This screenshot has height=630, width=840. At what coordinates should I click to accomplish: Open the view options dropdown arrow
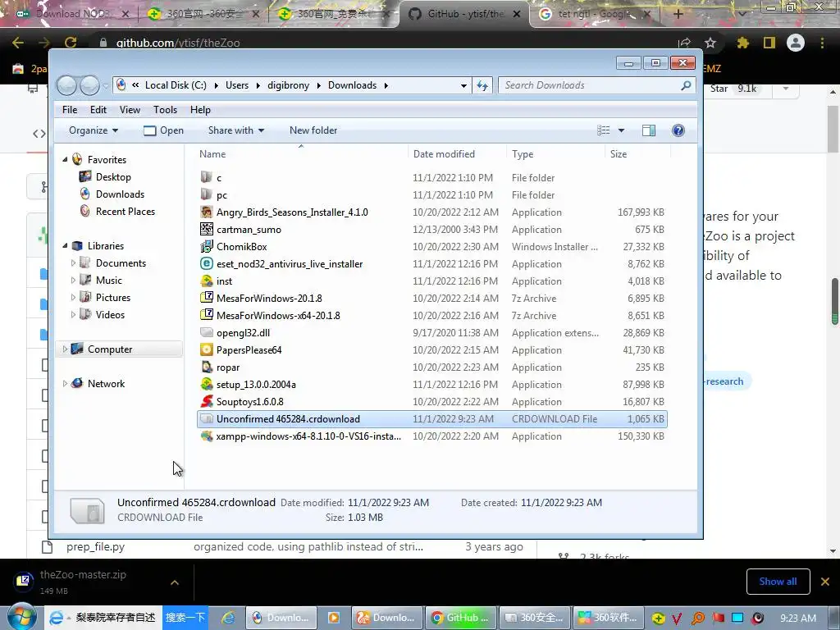pyautogui.click(x=622, y=130)
